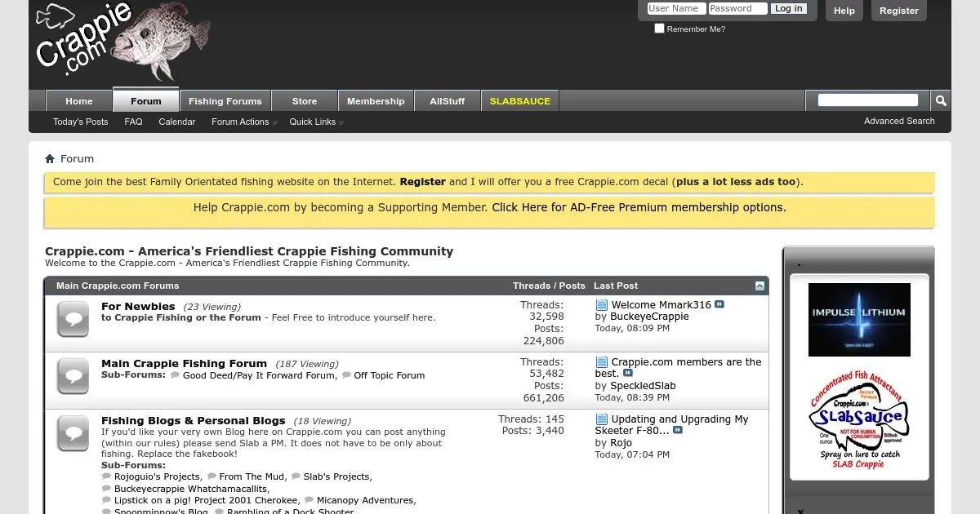
Task: Focus the User Name field
Action: coord(676,8)
